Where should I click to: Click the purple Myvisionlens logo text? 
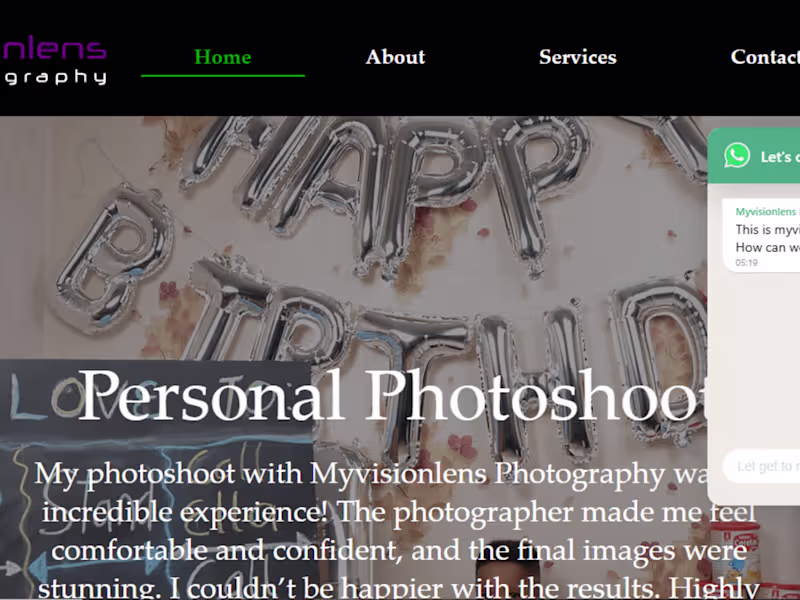(54, 48)
